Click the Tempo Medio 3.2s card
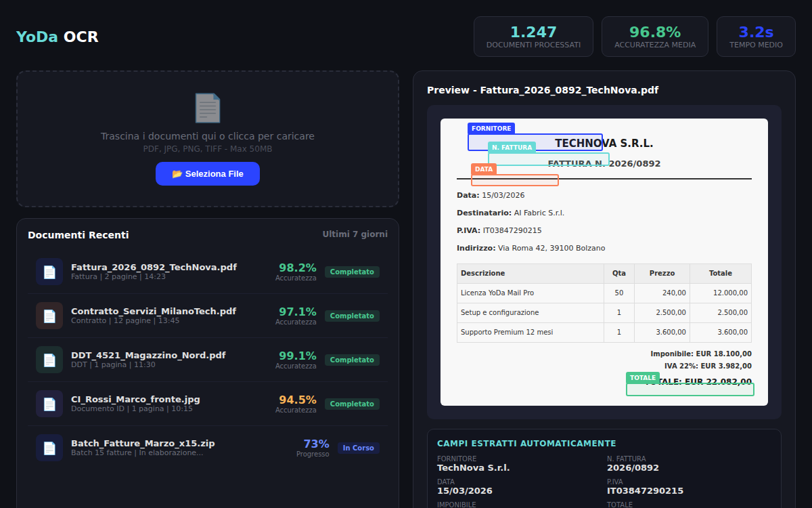This screenshot has width=812, height=508. click(x=756, y=37)
